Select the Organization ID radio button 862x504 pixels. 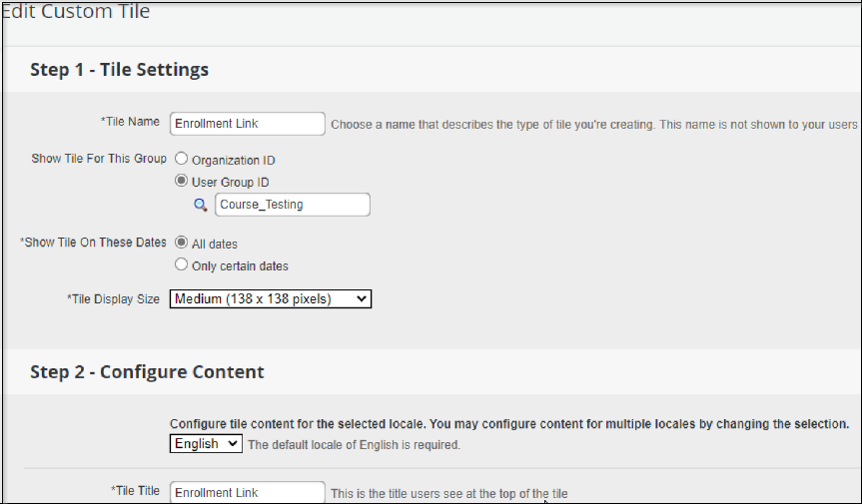point(182,159)
